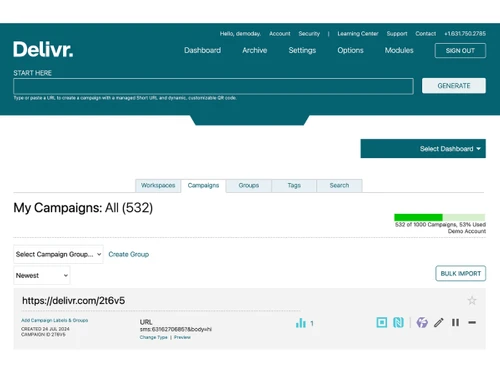
Task: Switch to the Workspaces tab
Action: [158, 186]
